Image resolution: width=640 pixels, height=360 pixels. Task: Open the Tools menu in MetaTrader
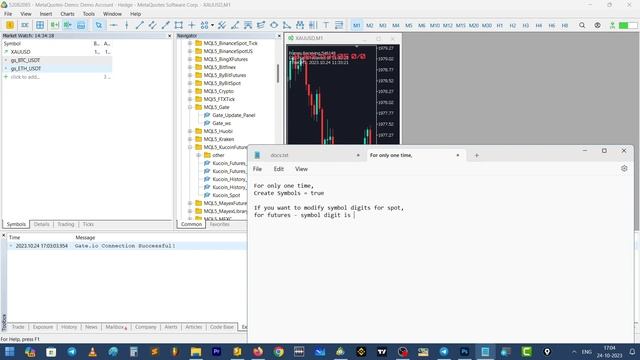click(89, 14)
